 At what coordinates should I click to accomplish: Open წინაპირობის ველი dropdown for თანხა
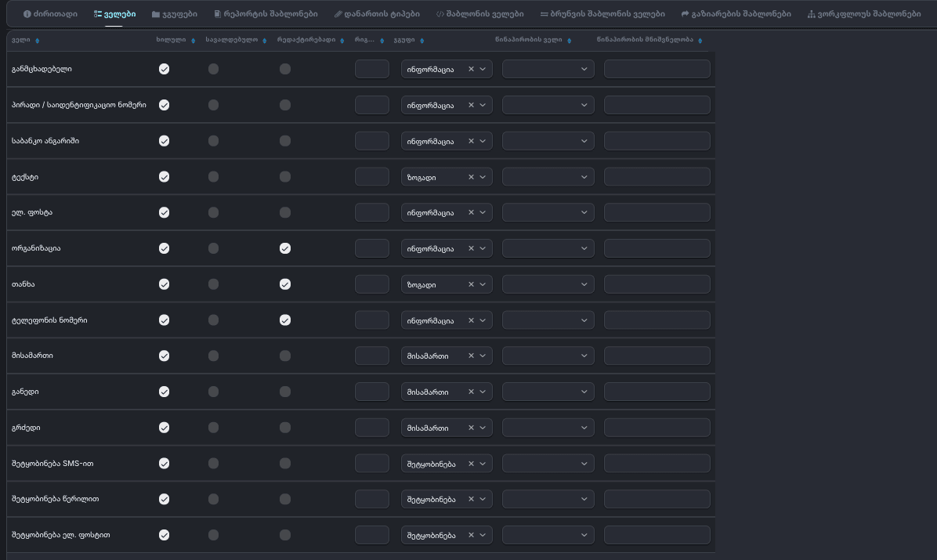[548, 284]
